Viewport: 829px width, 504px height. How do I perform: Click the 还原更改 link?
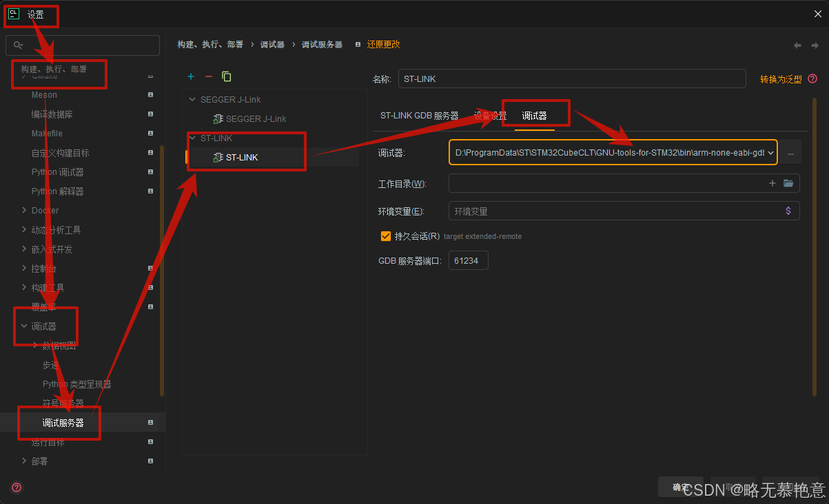(383, 44)
